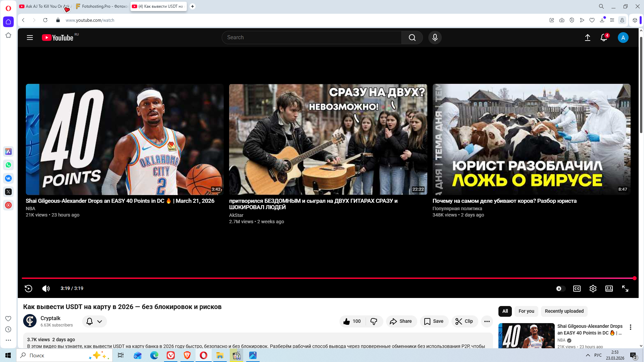
Task: Toggle theater mode in the player
Action: tap(609, 289)
